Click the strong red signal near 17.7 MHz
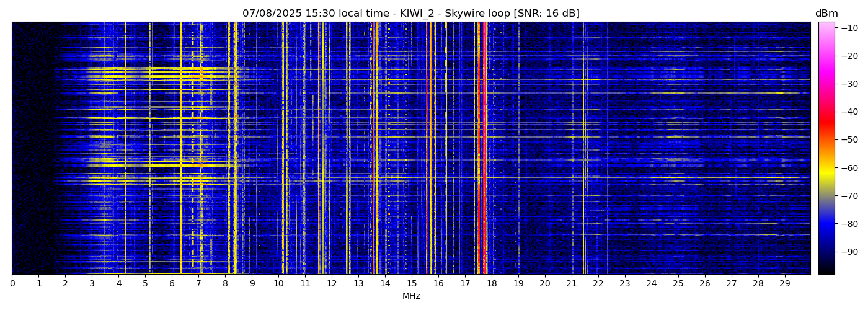Viewport: 868px width, 310px height. click(484, 149)
